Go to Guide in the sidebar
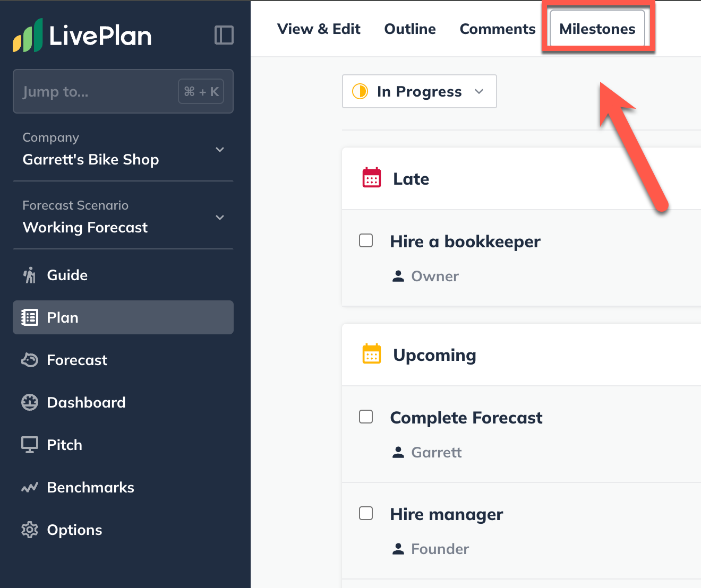This screenshot has width=701, height=588. (123, 275)
